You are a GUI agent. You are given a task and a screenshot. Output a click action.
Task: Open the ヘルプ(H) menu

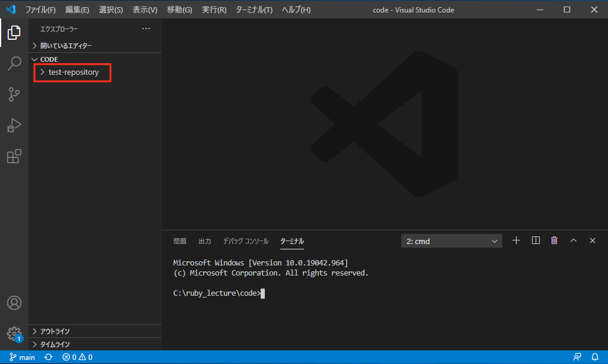[296, 10]
